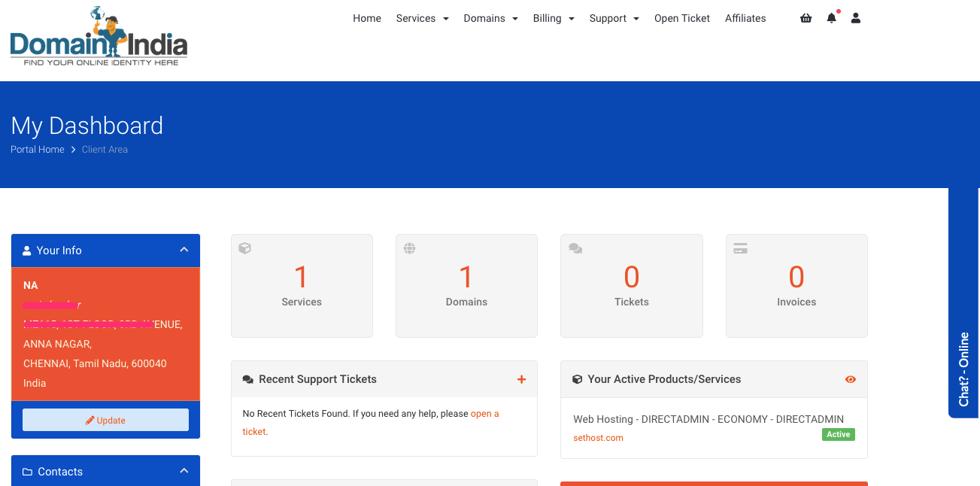Click the Domains globe tile

(466, 286)
